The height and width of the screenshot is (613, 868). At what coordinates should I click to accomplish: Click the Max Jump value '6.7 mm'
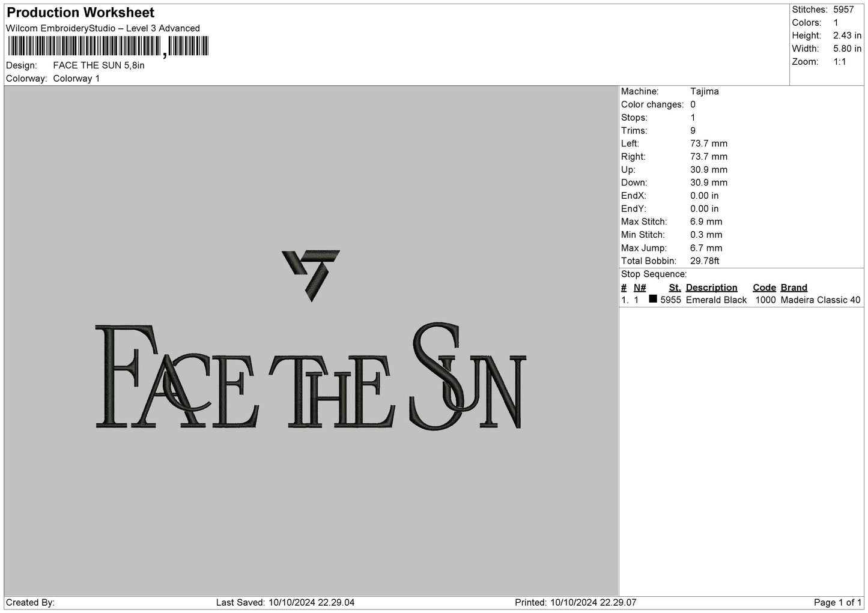706,248
